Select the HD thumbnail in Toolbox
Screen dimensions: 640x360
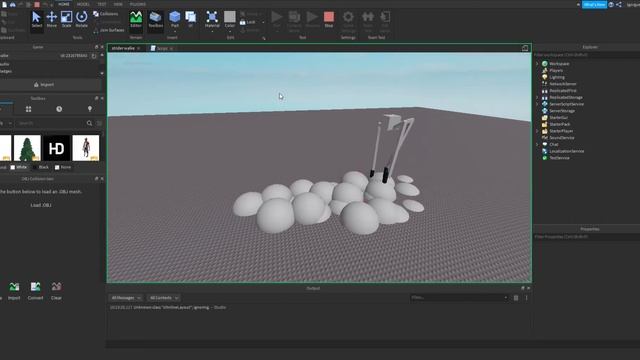pyautogui.click(x=57, y=148)
